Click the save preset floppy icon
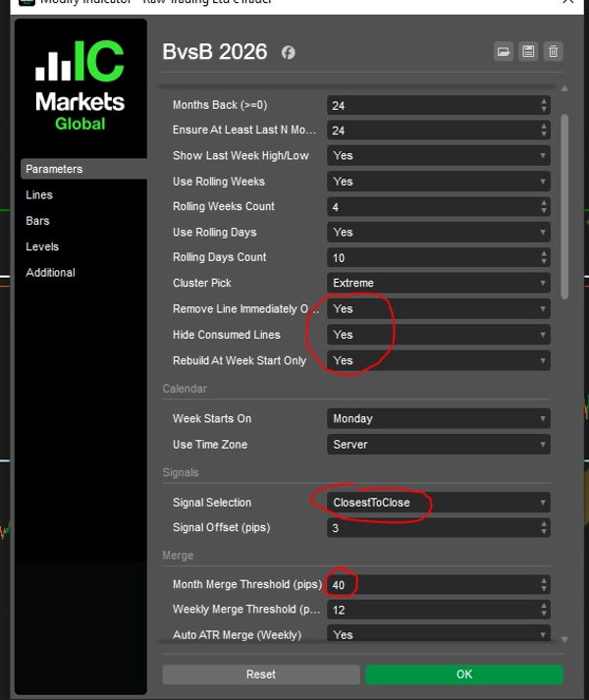This screenshot has height=700, width=589. point(528,52)
